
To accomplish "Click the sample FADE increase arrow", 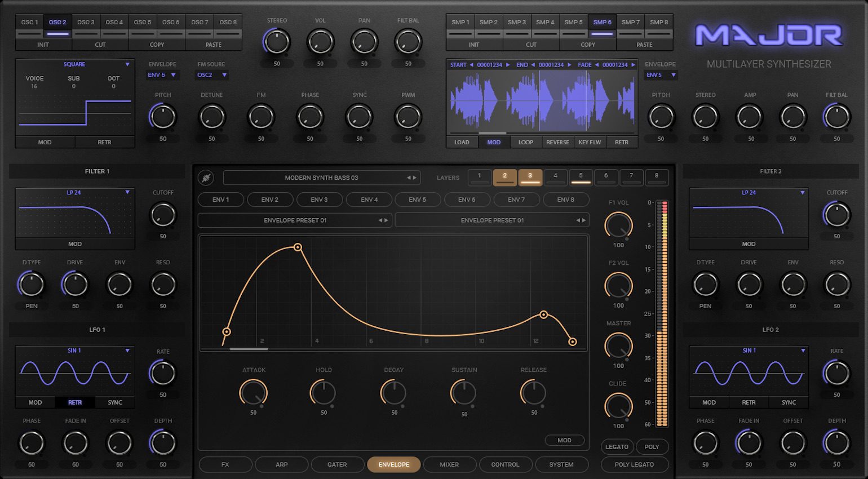I will (633, 65).
